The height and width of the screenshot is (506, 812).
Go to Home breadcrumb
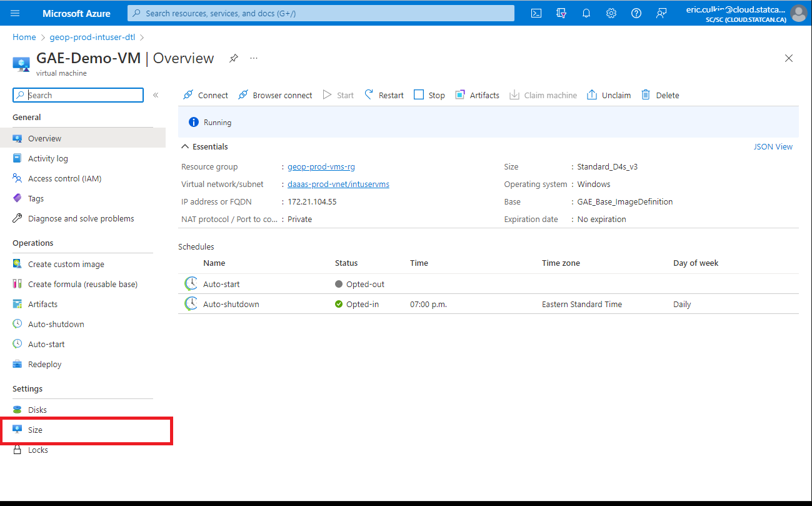pos(24,37)
